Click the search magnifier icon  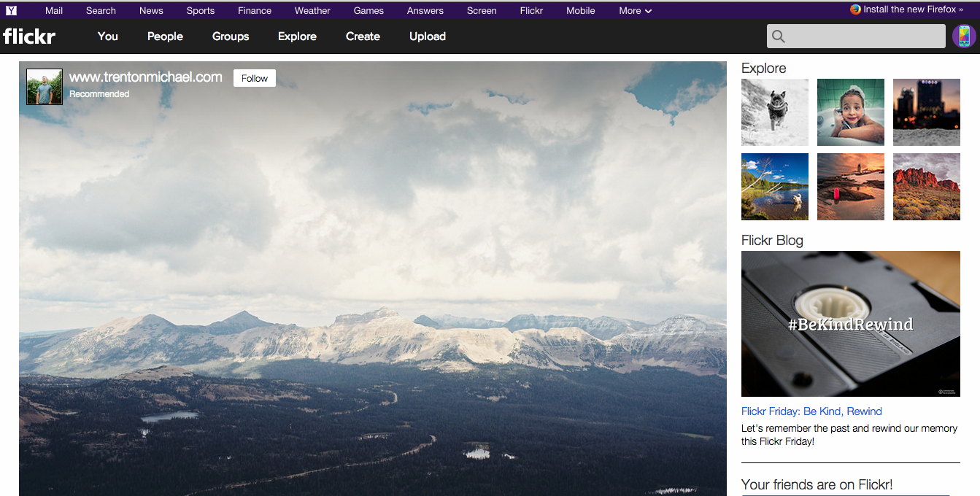click(x=779, y=36)
